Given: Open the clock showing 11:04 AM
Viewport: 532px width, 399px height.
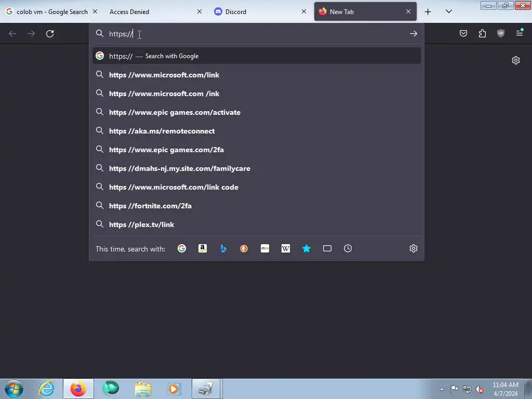Looking at the screenshot, I should tap(505, 389).
